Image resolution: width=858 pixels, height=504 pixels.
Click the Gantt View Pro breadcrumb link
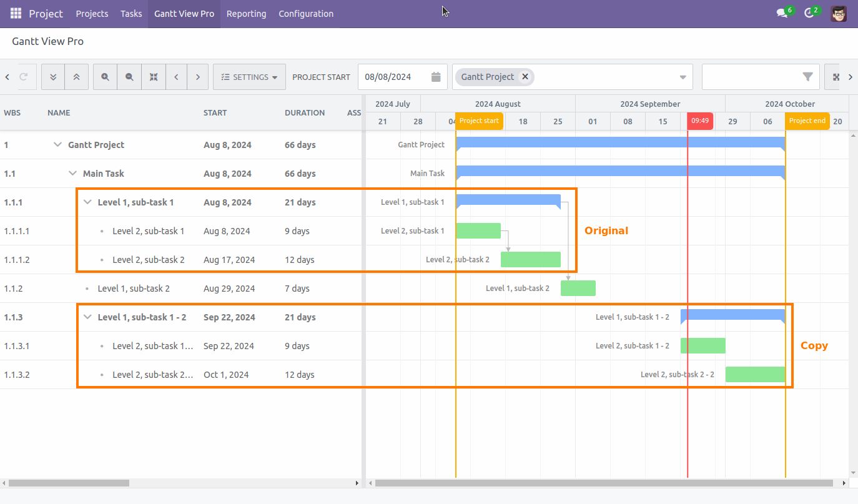tap(47, 41)
